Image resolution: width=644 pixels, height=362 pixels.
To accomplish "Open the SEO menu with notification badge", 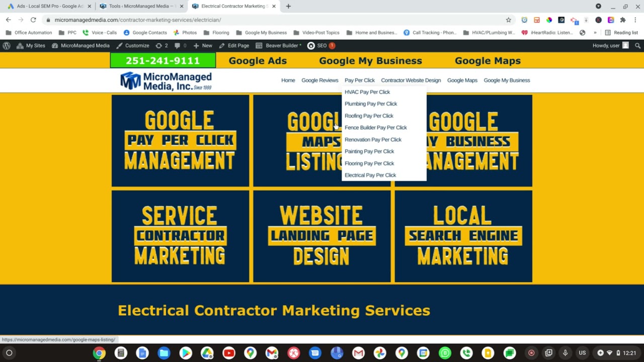I will coord(321,45).
